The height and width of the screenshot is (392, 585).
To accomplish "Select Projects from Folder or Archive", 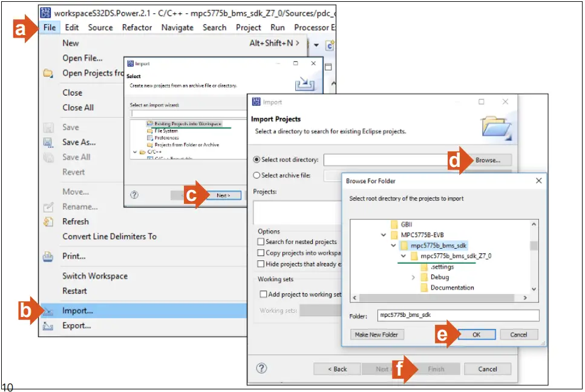I will 186,145.
